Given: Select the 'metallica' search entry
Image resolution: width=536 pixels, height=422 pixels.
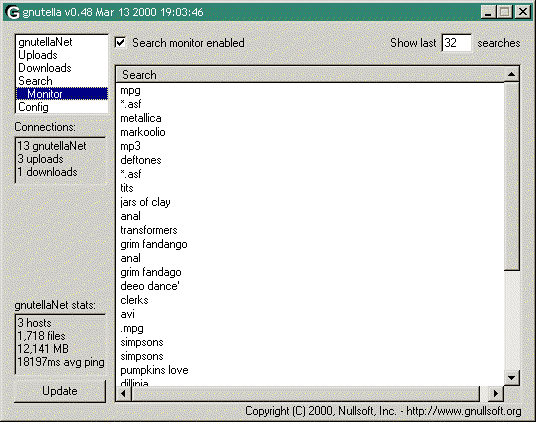Looking at the screenshot, I should pos(141,118).
